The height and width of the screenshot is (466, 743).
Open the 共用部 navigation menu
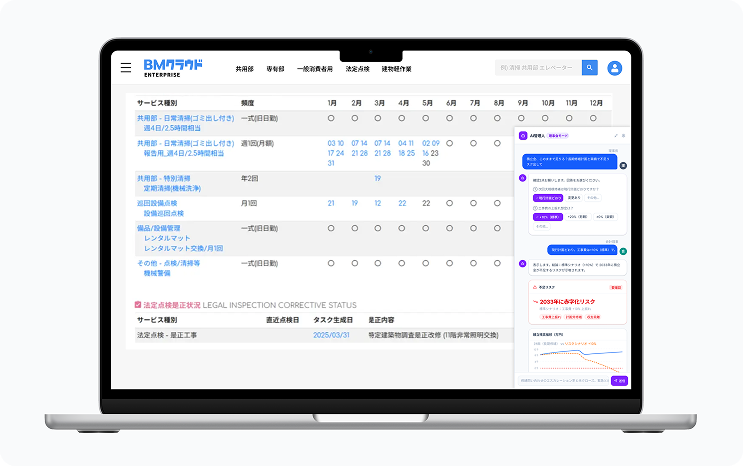(245, 69)
